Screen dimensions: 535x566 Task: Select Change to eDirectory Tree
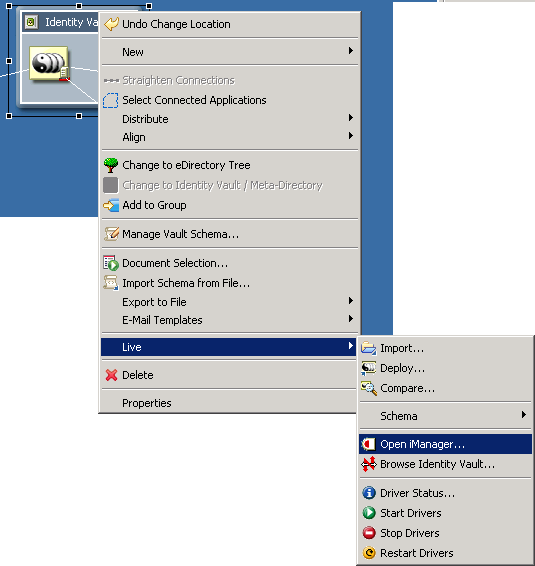click(x=230, y=165)
